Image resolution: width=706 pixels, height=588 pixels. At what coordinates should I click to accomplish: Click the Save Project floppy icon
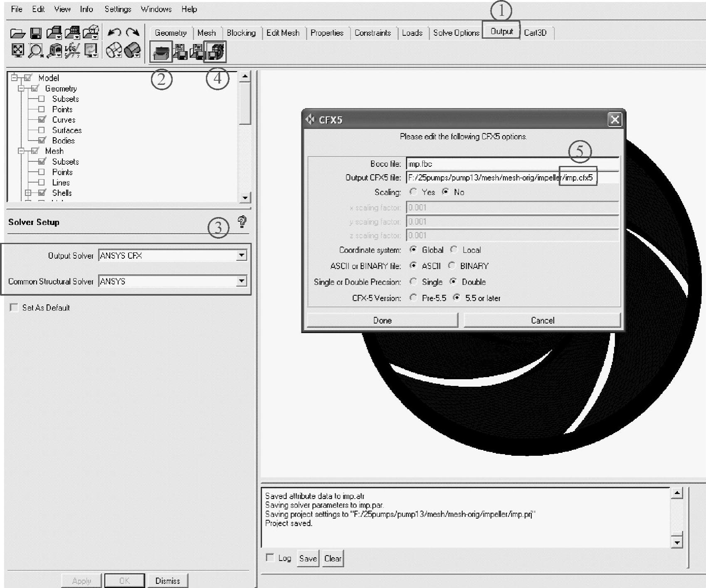36,33
